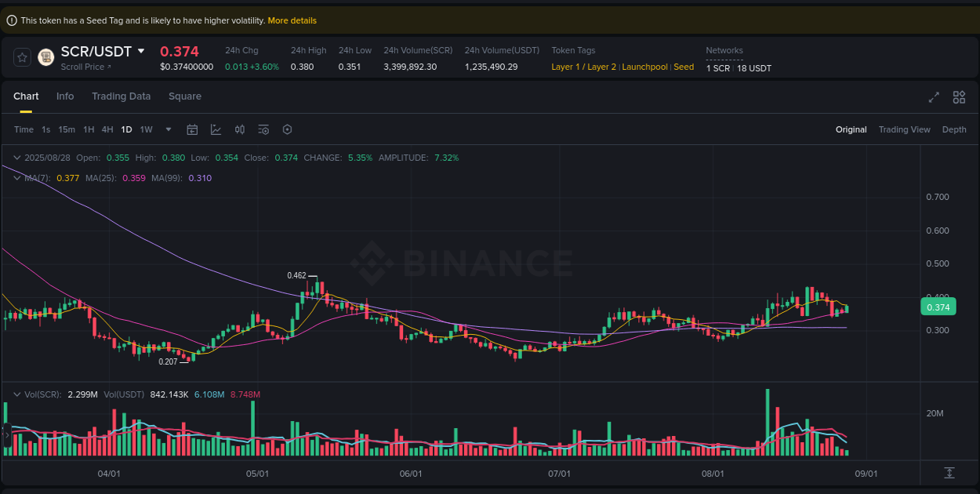The height and width of the screenshot is (494, 980).
Task: Click the chart target settings icon
Action: coord(287,129)
